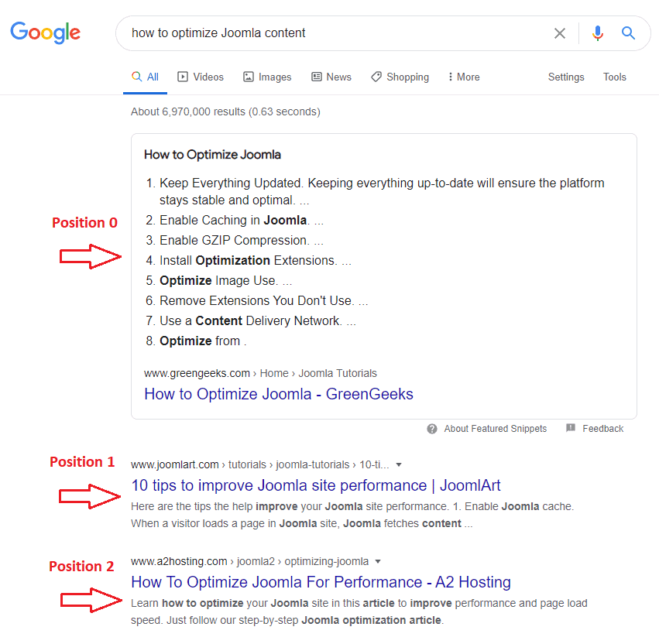The width and height of the screenshot is (659, 644).
Task: Open the 10 tips JoomlArt result link
Action: tap(316, 485)
